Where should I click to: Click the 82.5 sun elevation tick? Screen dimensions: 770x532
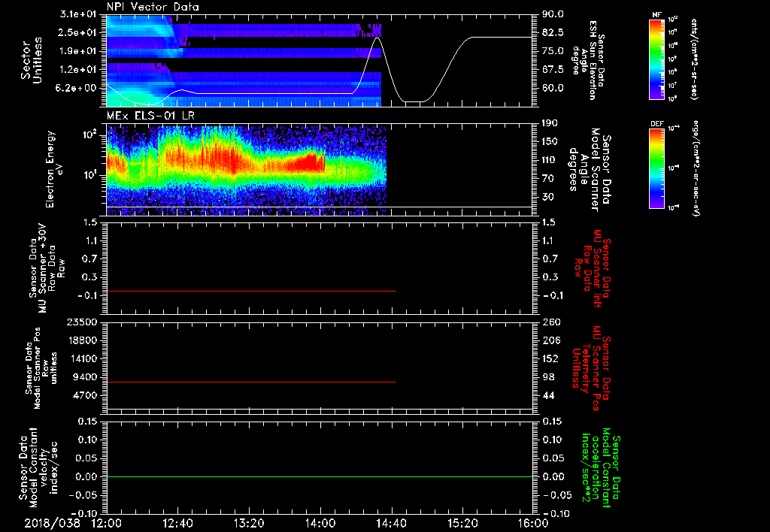point(553,32)
